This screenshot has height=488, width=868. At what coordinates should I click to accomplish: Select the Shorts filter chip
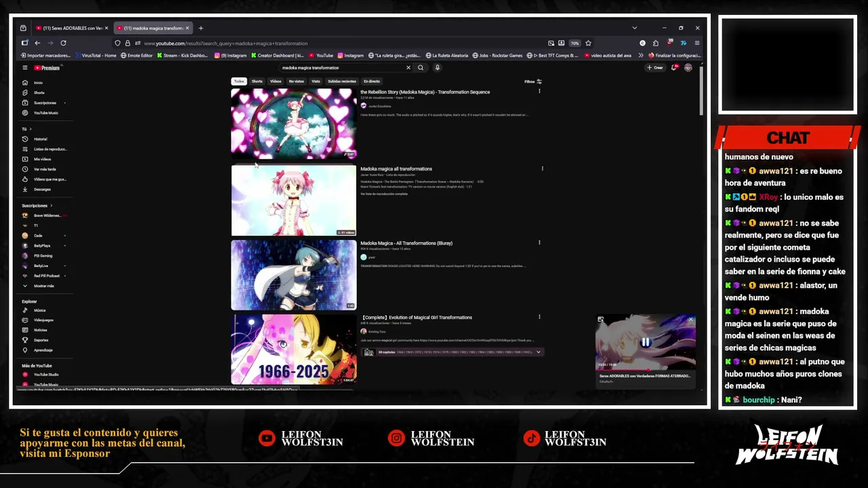(x=257, y=81)
